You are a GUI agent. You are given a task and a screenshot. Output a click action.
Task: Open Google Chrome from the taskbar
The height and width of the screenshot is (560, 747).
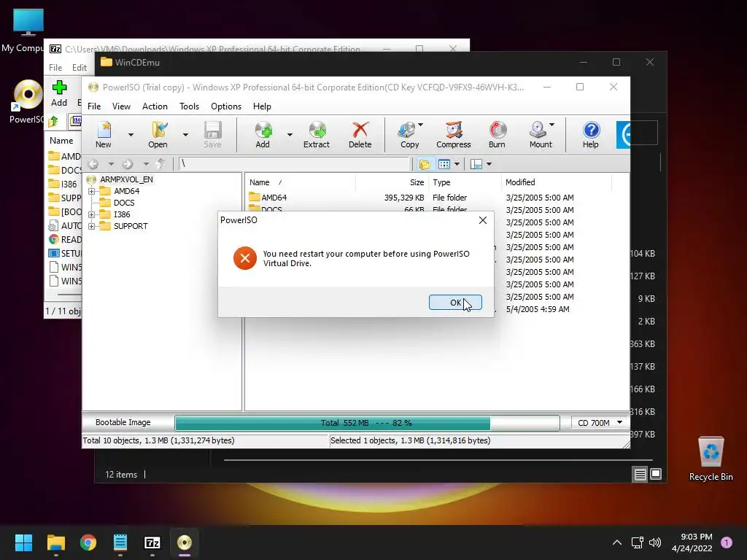(x=88, y=542)
